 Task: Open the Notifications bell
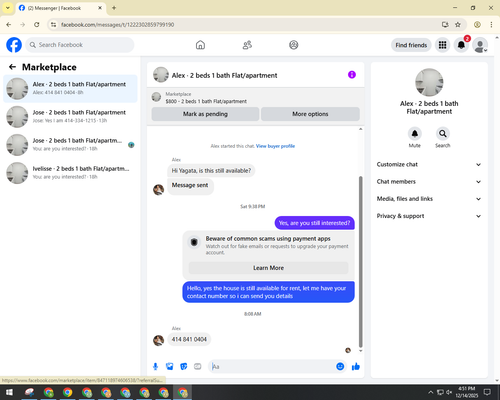click(x=461, y=45)
